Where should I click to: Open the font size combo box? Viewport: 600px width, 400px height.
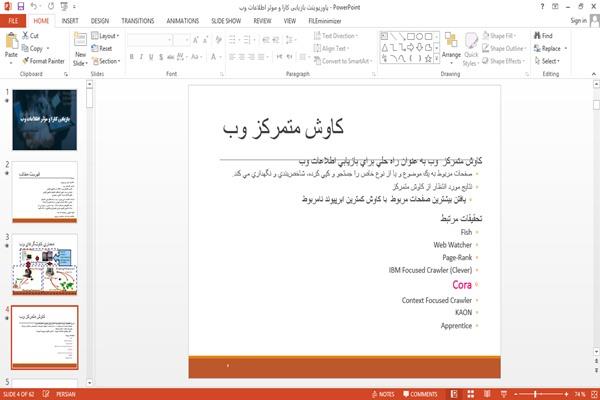click(181, 39)
